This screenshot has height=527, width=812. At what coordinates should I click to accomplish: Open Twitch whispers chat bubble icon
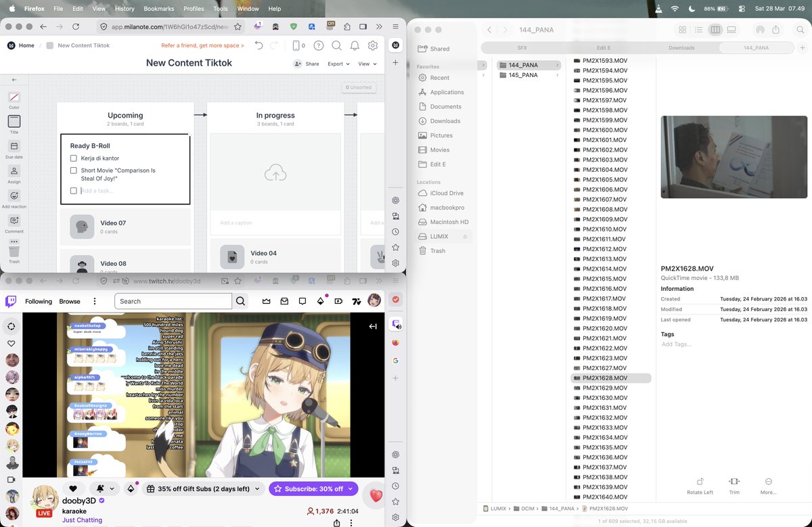302,301
